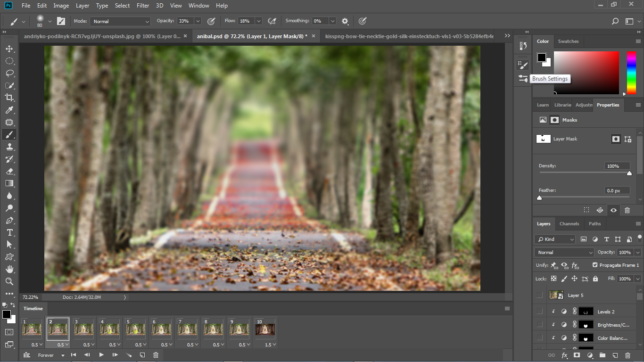Viewport: 644px width, 362px height.
Task: Select the Quick Selection tool
Action: pyautogui.click(x=9, y=85)
